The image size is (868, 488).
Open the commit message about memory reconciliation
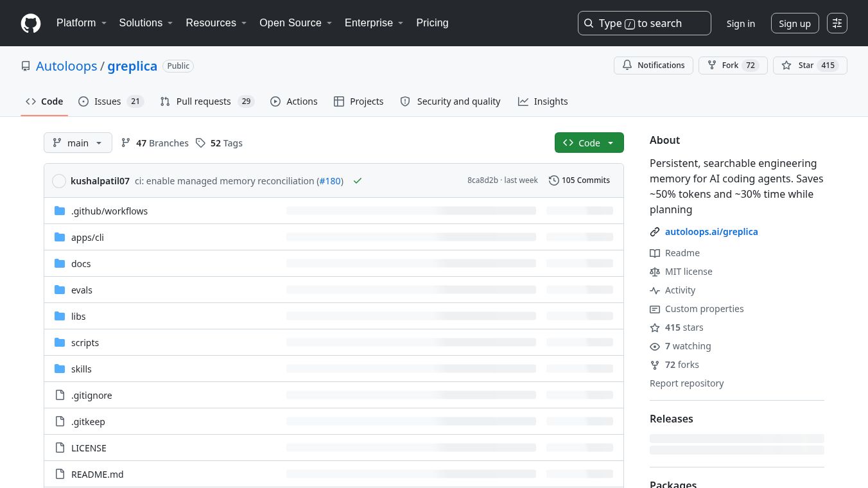(225, 181)
